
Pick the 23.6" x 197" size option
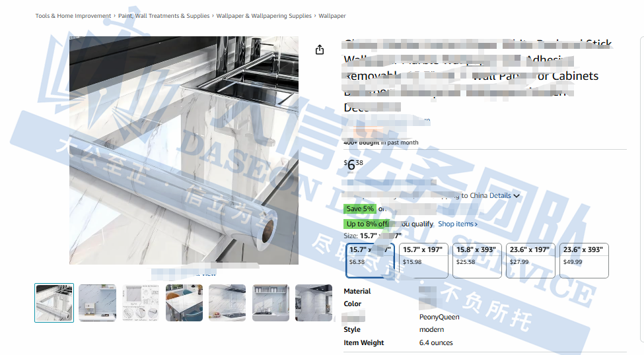530,256
